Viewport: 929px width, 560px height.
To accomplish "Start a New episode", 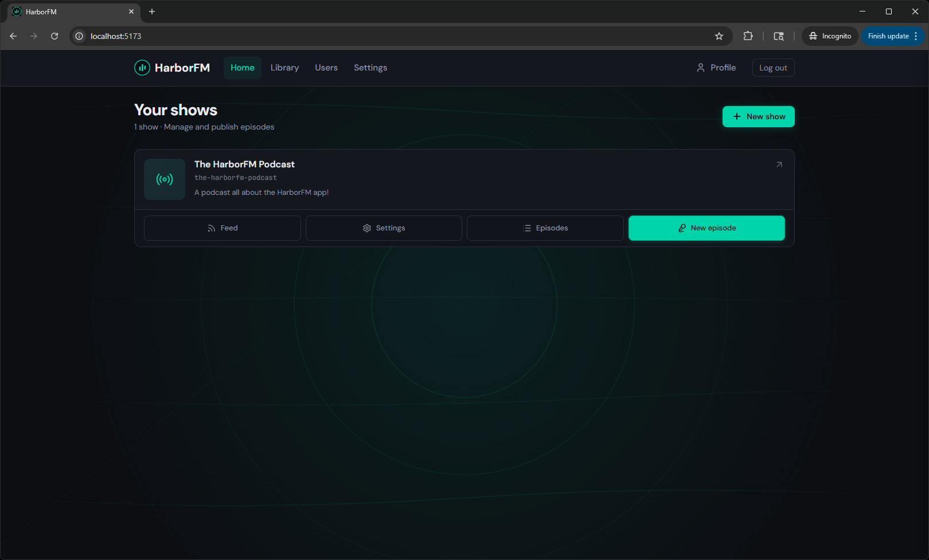I will tap(706, 228).
